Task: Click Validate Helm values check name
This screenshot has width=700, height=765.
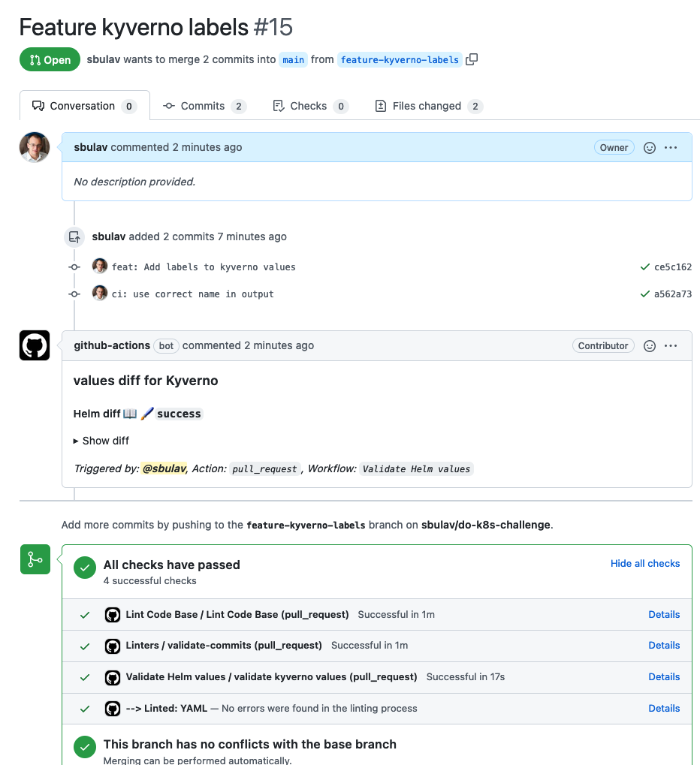Action: (x=271, y=677)
